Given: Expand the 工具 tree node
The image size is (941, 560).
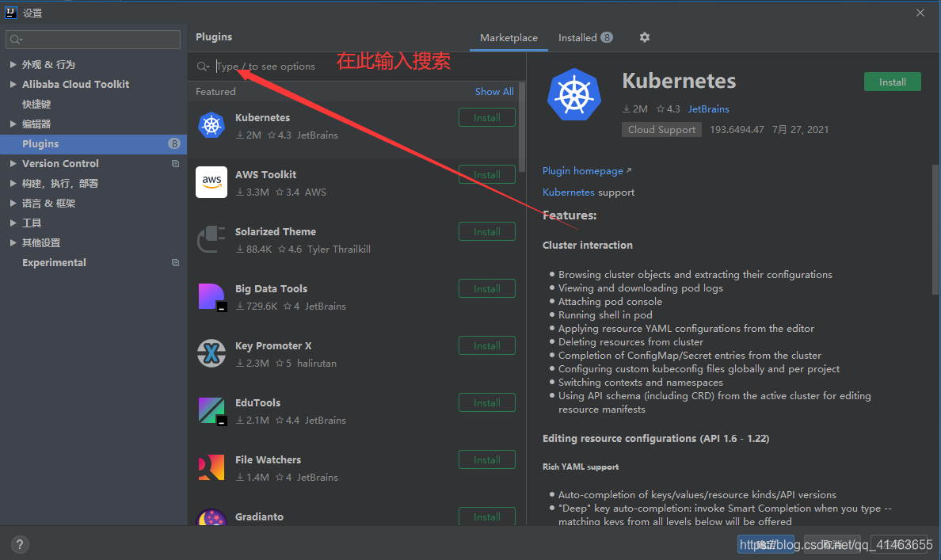Looking at the screenshot, I should tap(13, 223).
